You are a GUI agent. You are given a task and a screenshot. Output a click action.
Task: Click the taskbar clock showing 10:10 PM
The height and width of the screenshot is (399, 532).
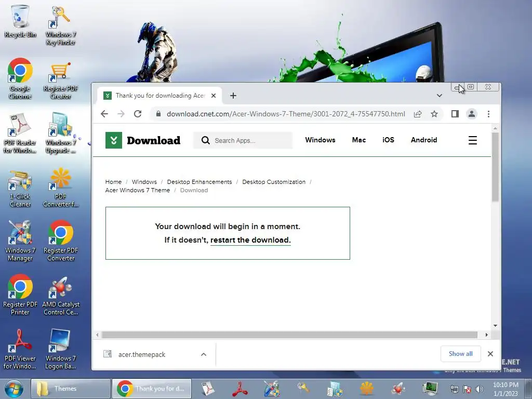pos(506,389)
